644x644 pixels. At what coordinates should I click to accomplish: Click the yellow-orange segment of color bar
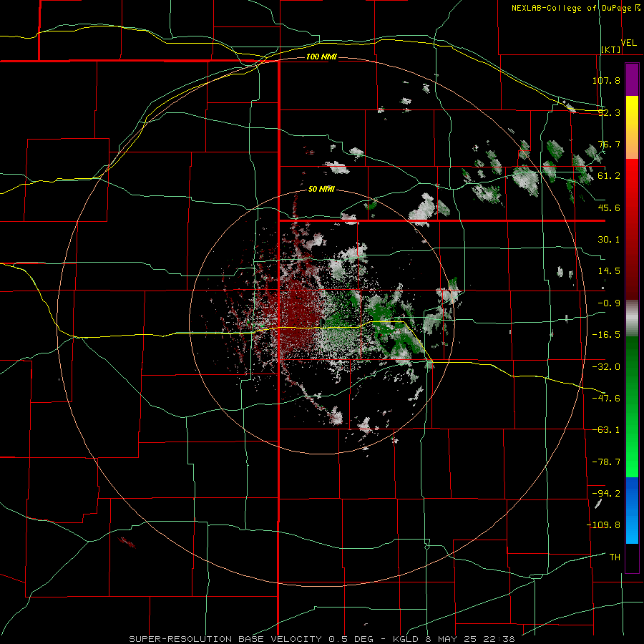point(632,127)
